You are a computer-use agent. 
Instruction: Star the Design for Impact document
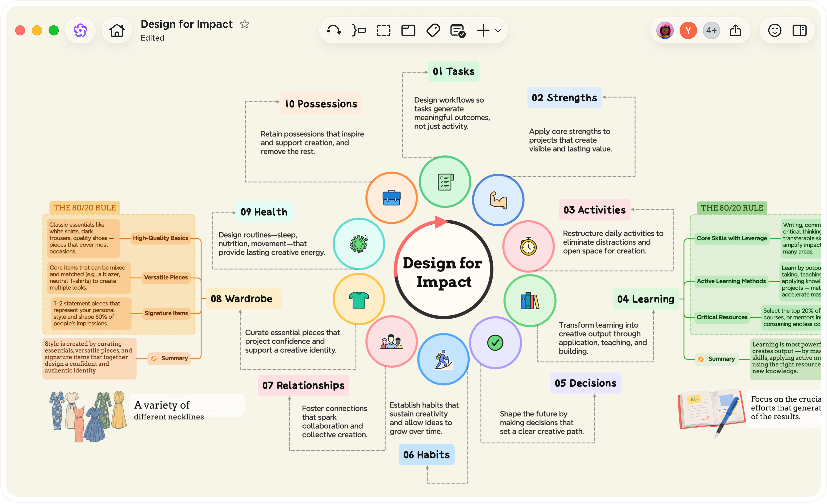click(245, 24)
